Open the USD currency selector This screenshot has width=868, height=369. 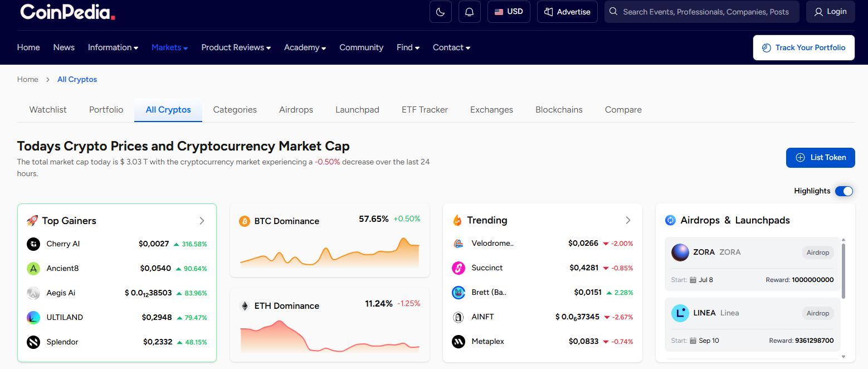click(x=509, y=12)
